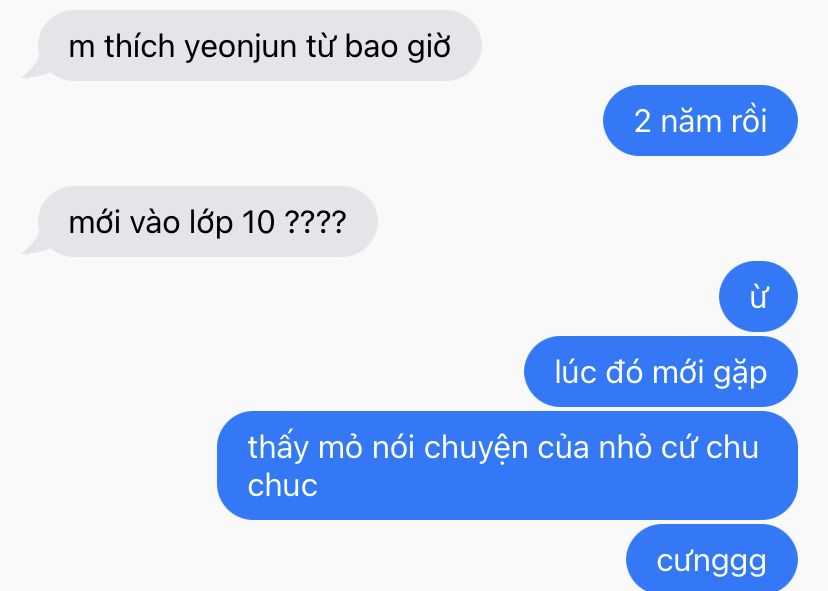Click the word "thấy" starting the long message
Screen dimensions: 828x591
278,449
